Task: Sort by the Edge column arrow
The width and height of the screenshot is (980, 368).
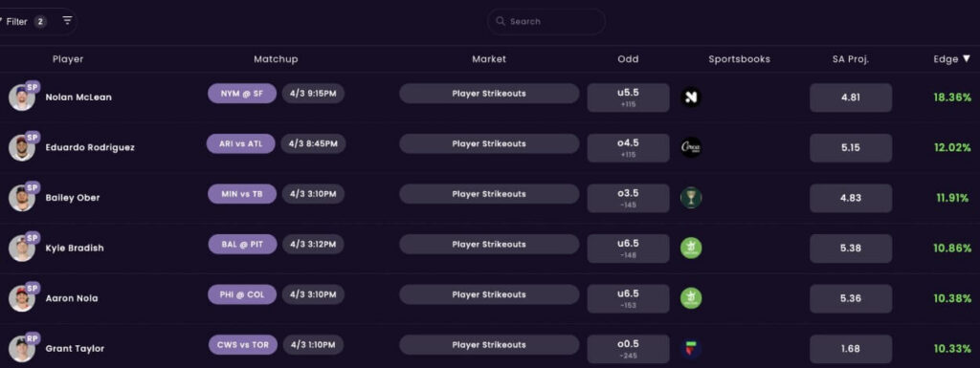Action: click(x=967, y=58)
